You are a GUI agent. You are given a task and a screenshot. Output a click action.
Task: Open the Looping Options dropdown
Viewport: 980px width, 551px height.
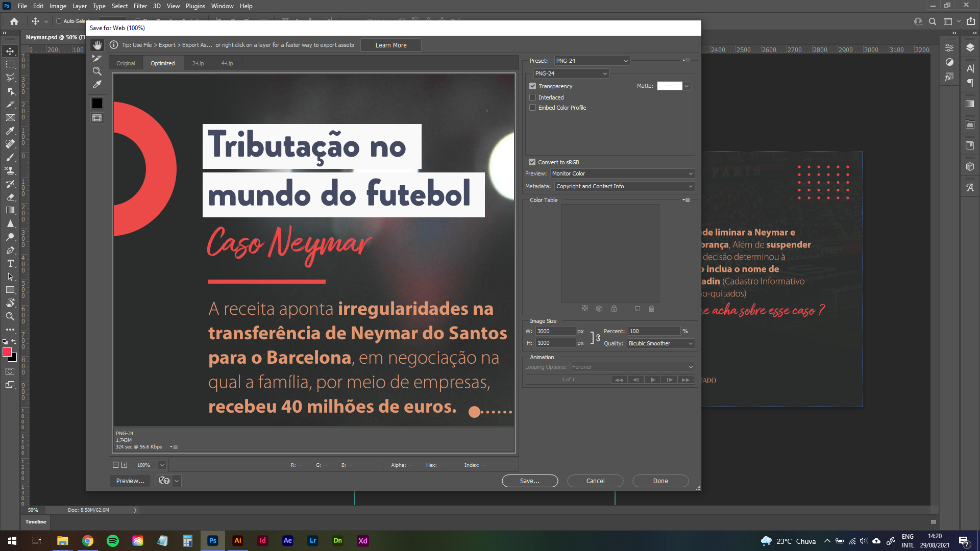[632, 367]
